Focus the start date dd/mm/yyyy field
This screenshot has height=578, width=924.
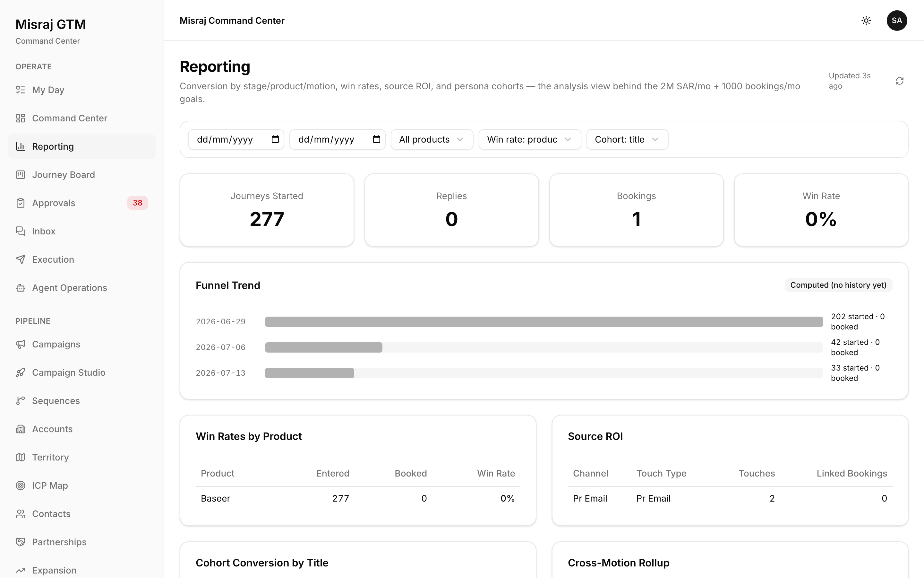(x=236, y=140)
